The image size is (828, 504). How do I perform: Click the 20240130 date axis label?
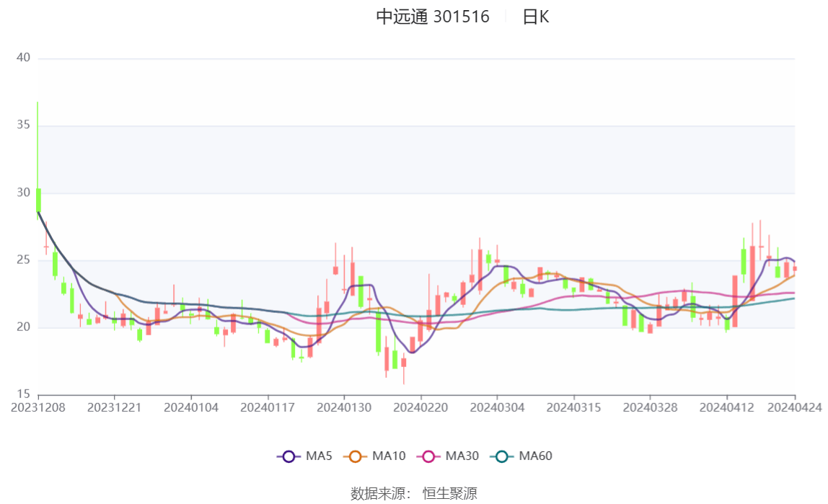click(x=344, y=407)
